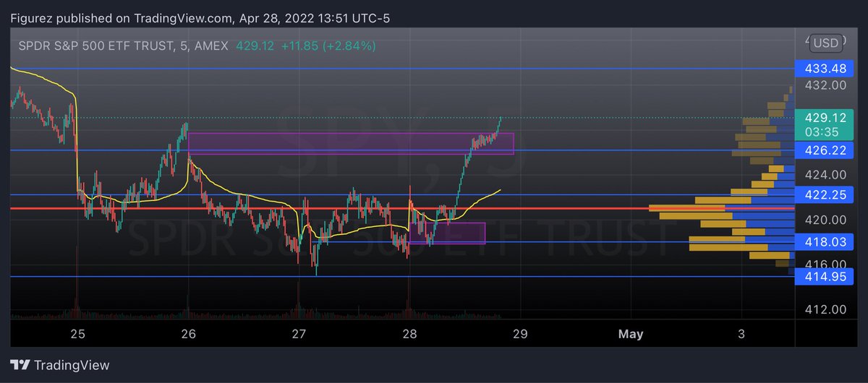Click date label 25 on time axis
Screen dimensions: 868x383
coord(78,334)
